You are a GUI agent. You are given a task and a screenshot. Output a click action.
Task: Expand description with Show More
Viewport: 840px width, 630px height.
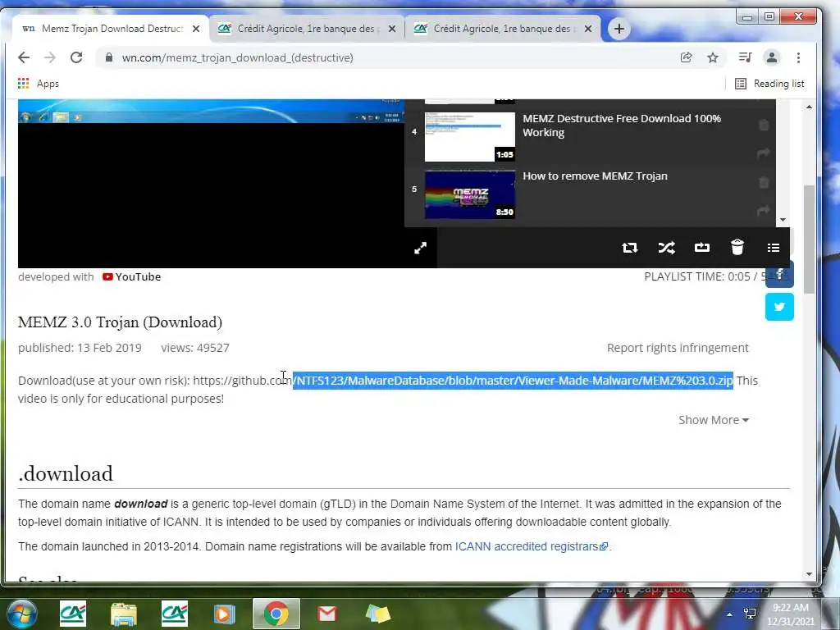pos(714,420)
